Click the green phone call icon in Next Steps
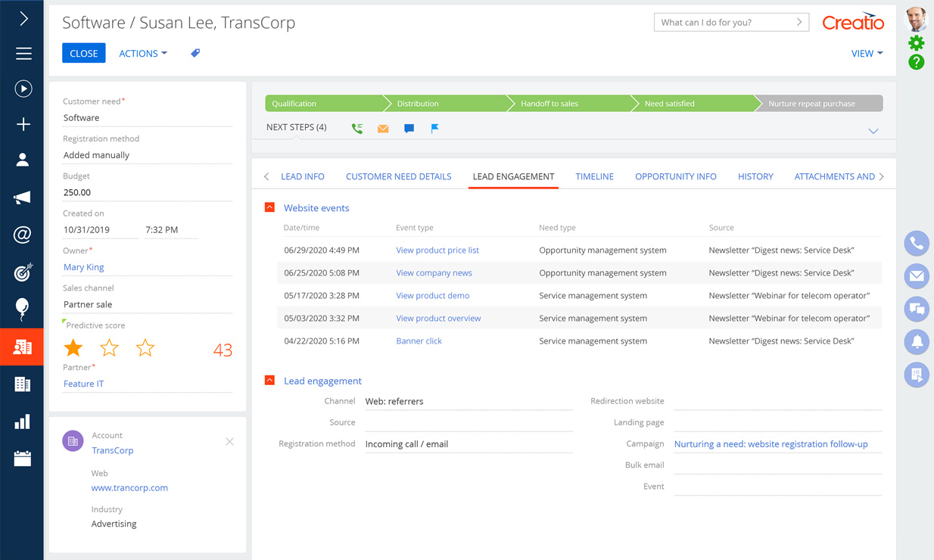 [x=357, y=129]
